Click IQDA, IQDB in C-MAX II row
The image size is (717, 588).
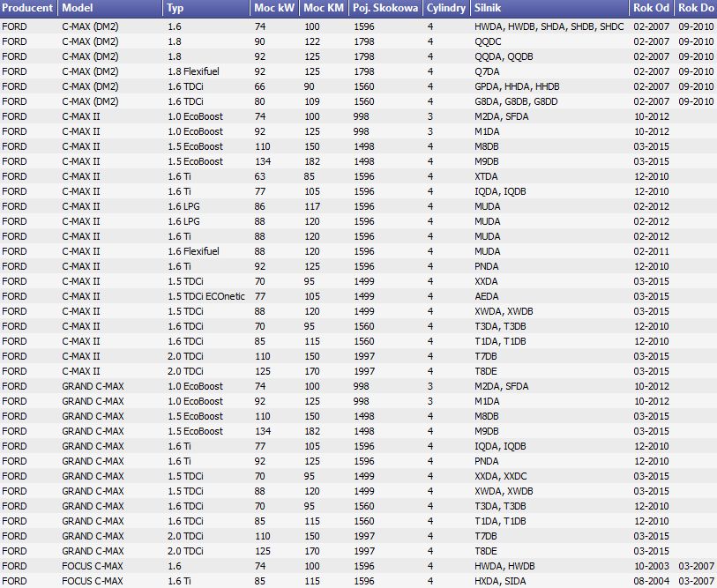500,191
